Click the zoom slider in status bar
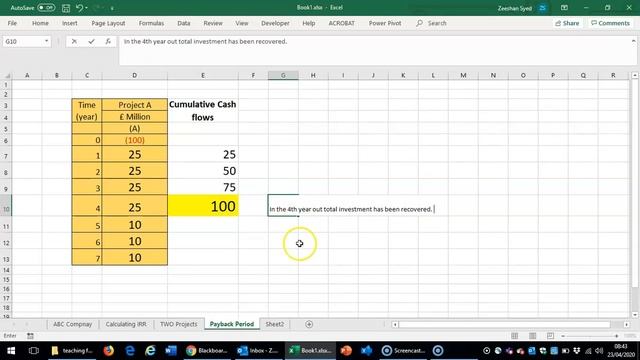Image resolution: width=640 pixels, height=360 pixels. pos(590,336)
